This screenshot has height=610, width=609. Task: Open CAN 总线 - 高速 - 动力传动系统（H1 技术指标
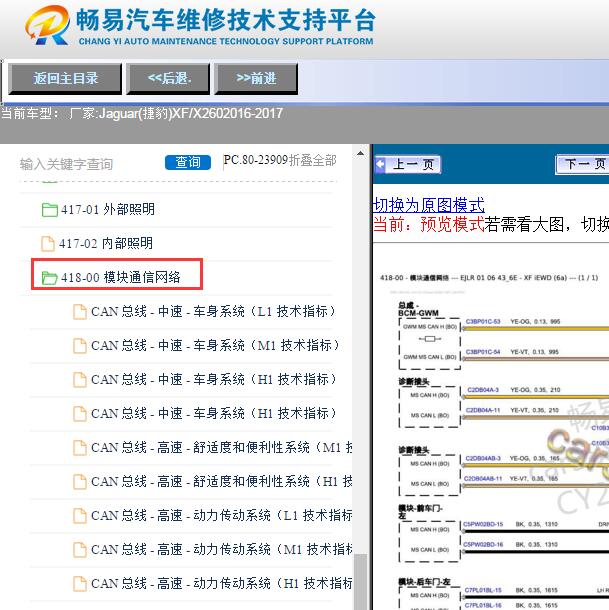pos(222,583)
